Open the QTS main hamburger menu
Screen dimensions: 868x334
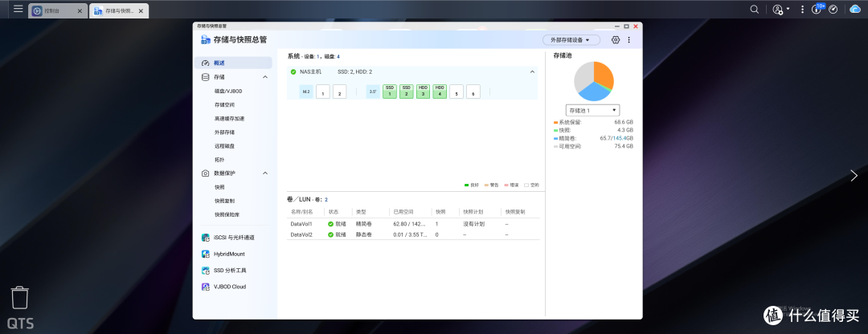coord(18,9)
